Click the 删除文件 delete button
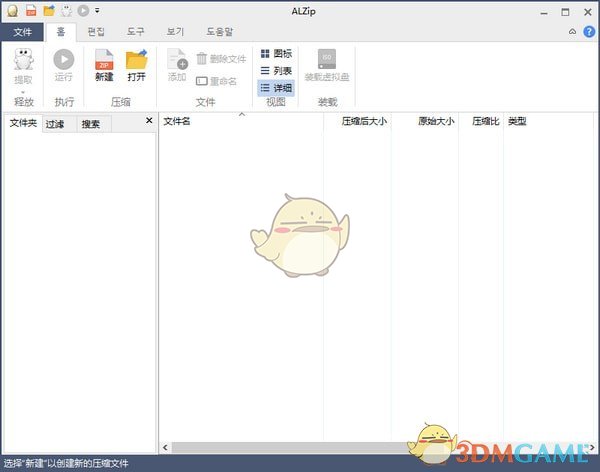Viewport: 600px width, 472px height. [221, 59]
